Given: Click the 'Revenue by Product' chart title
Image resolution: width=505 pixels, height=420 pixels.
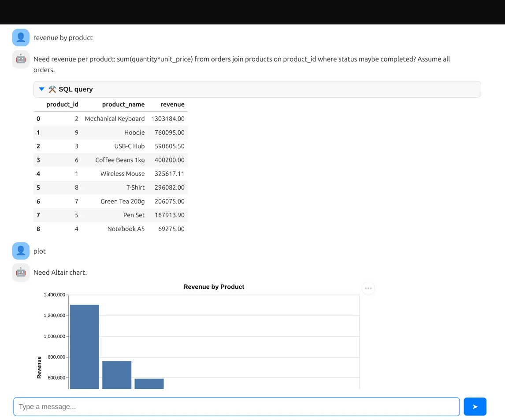Looking at the screenshot, I should click(x=214, y=287).
